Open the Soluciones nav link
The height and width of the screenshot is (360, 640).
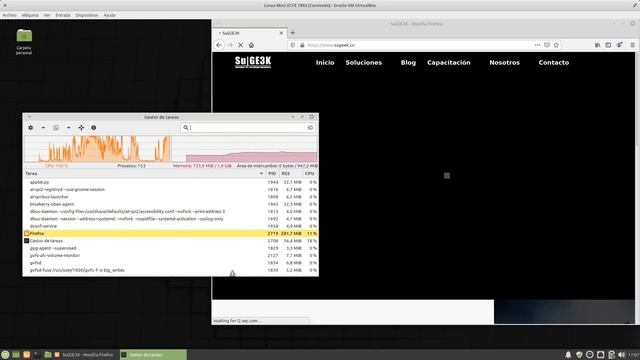click(x=364, y=62)
